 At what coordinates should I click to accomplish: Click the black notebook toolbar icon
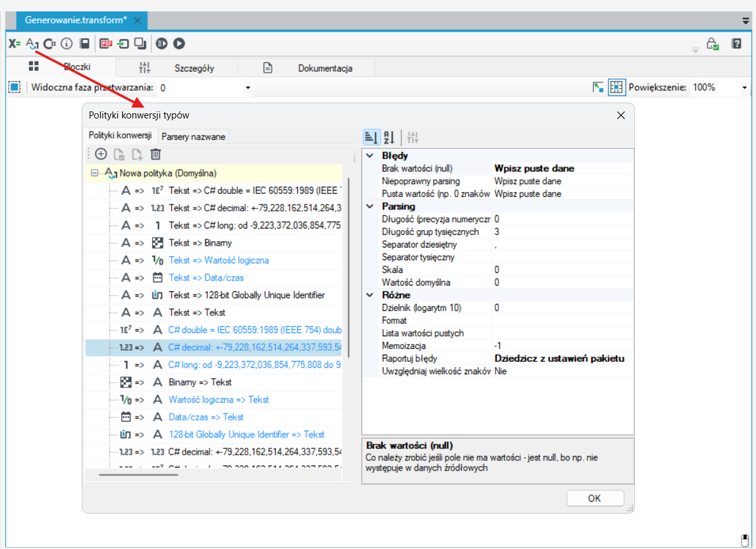[84, 44]
